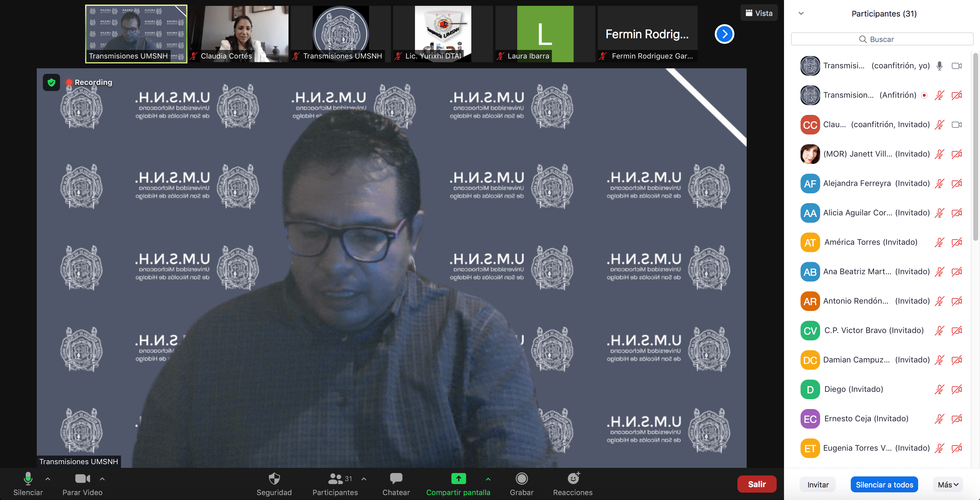Click recording indicator dot in Anfitrión row
This screenshot has width=980, height=500.
[924, 95]
